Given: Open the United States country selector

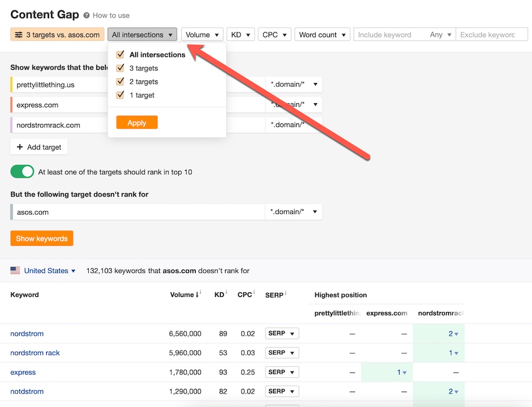Looking at the screenshot, I should tap(49, 271).
